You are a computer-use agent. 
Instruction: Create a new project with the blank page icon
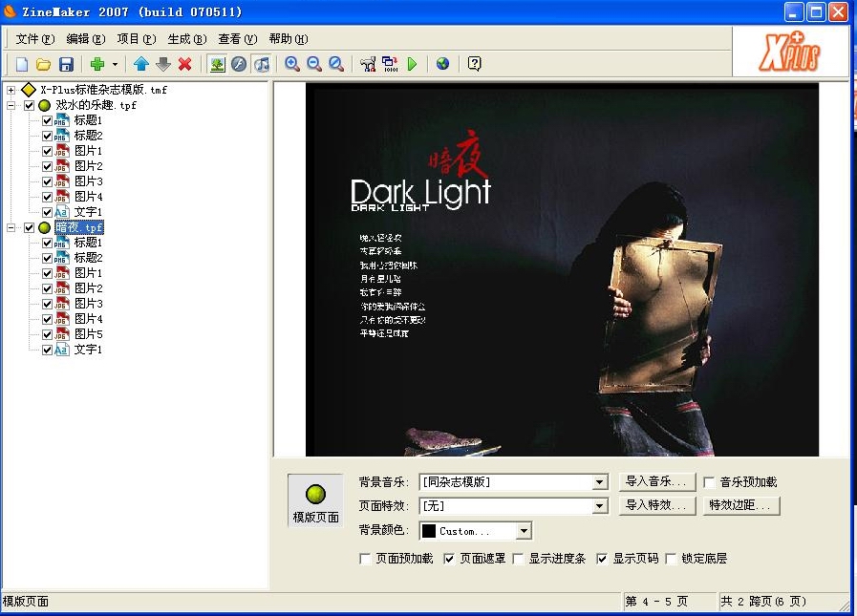22,65
